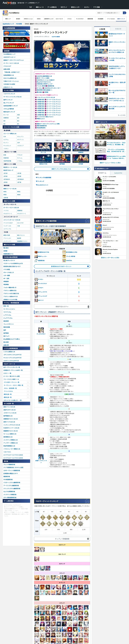Open 3000万DL記念キャンペーン banner image
Image resolution: width=129 pixels, height=644 pixels.
point(62,237)
